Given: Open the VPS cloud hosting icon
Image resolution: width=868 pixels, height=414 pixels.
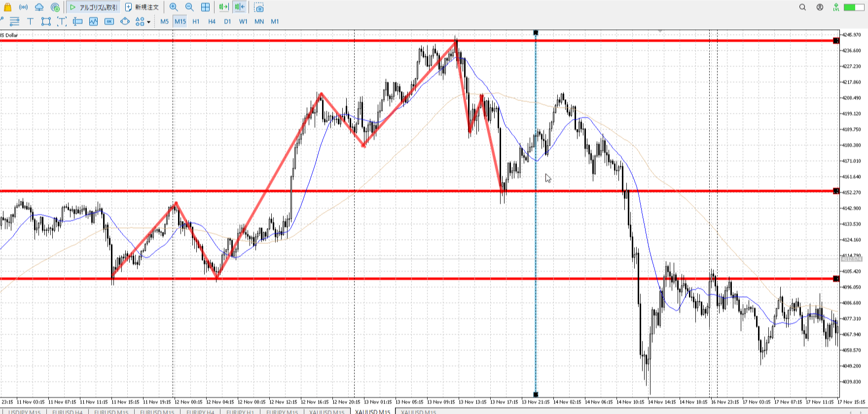Looking at the screenshot, I should click(x=39, y=7).
